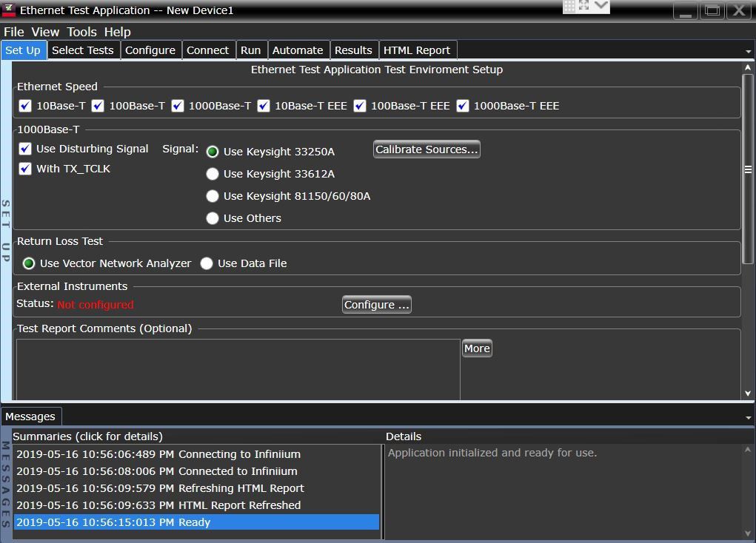756x543 pixels.
Task: Click the dotted grid grip icon in title bar
Action: tap(569, 6)
